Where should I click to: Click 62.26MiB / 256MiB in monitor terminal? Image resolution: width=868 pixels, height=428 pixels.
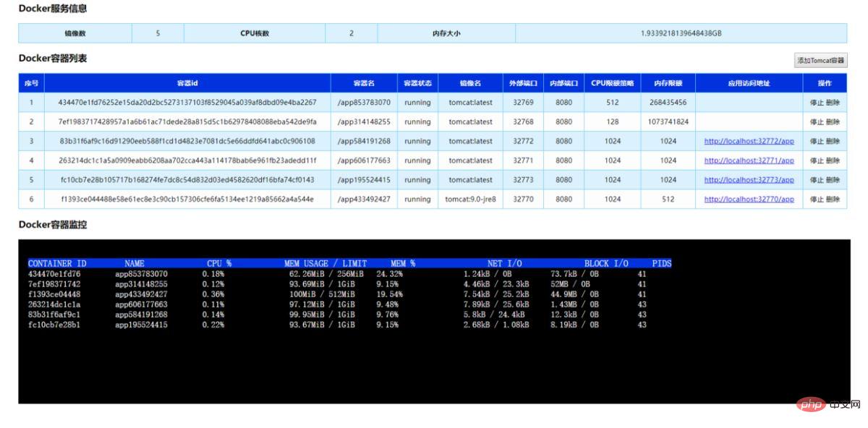click(x=326, y=274)
